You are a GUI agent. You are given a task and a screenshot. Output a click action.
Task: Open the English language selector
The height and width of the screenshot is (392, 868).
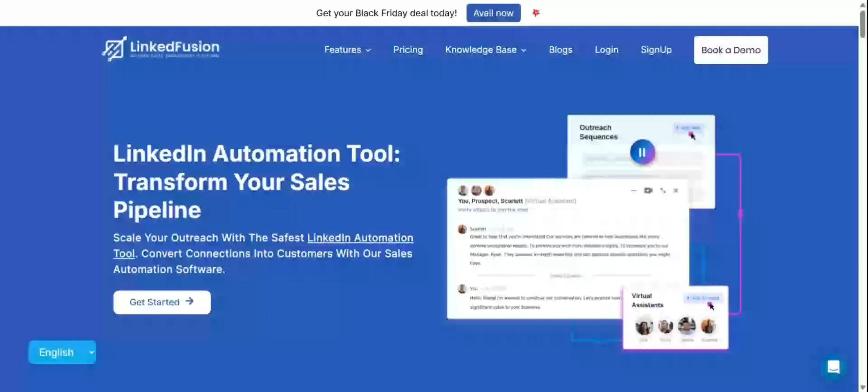point(62,352)
